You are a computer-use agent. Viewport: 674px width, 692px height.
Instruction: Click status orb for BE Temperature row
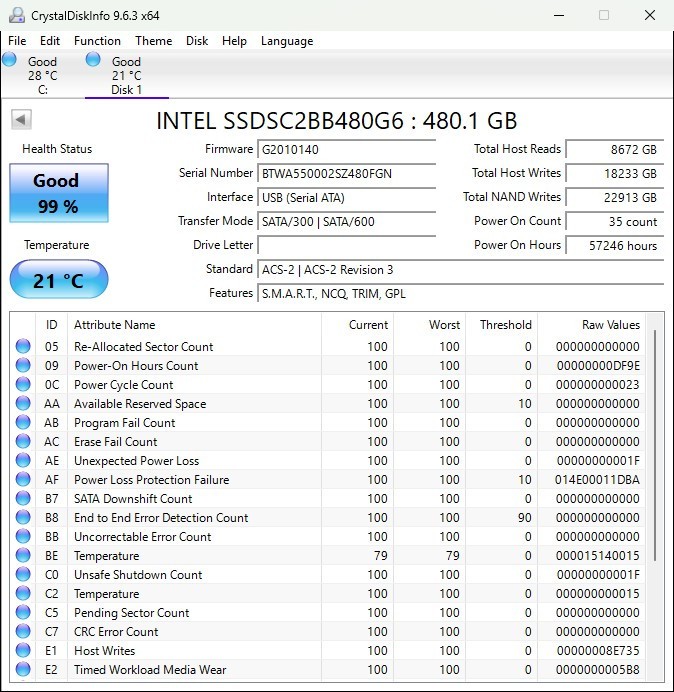[23, 555]
